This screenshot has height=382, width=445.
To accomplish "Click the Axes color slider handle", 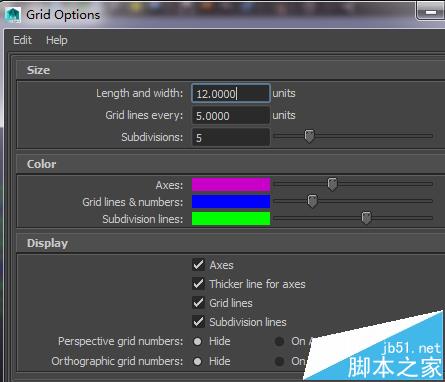I will click(332, 184).
